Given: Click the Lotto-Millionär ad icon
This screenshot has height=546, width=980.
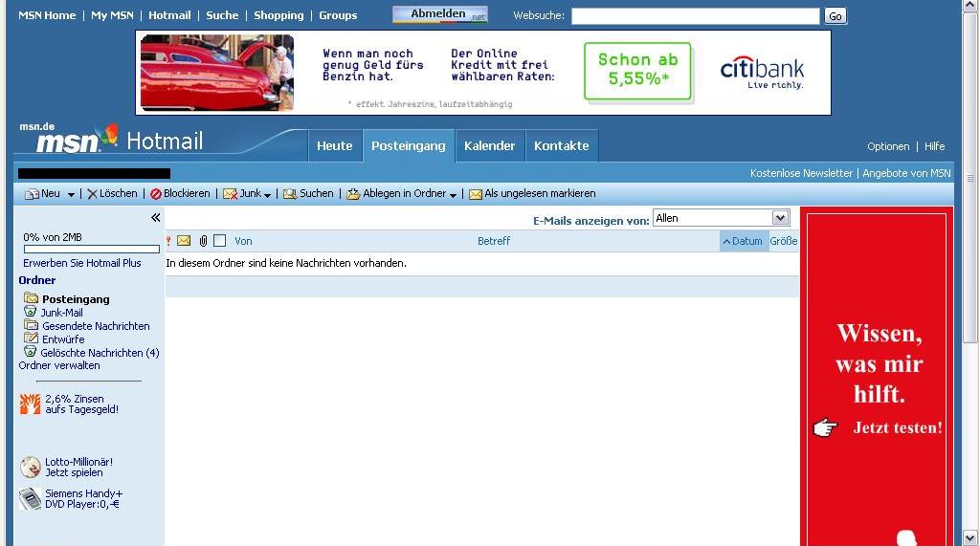Looking at the screenshot, I should coord(30,468).
